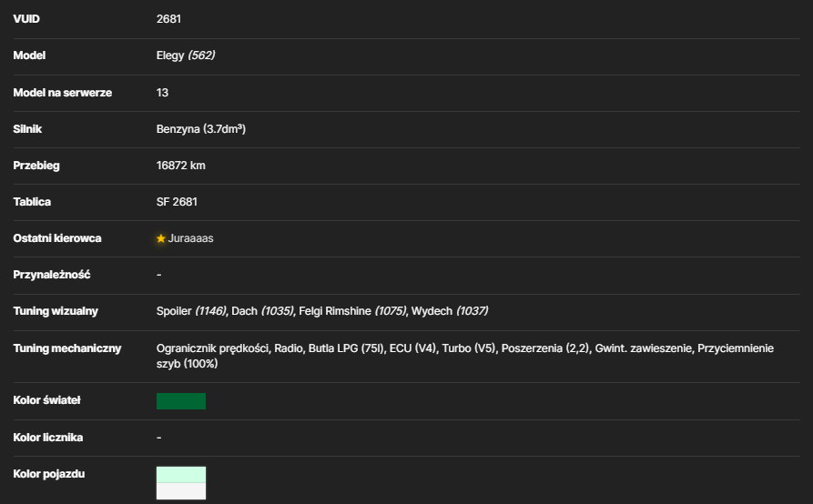This screenshot has height=504, width=813.
Task: Click the Tuning mechaniczny label
Action: click(x=66, y=348)
